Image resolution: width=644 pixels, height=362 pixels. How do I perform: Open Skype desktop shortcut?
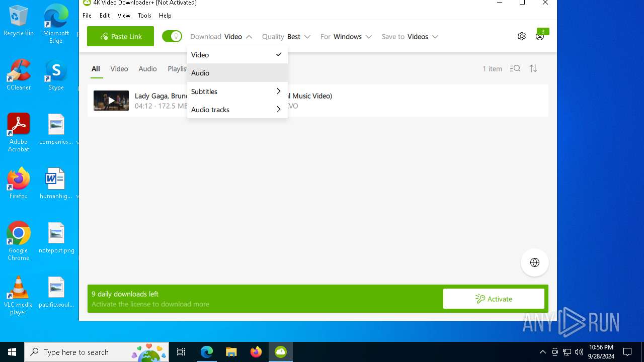(56, 75)
